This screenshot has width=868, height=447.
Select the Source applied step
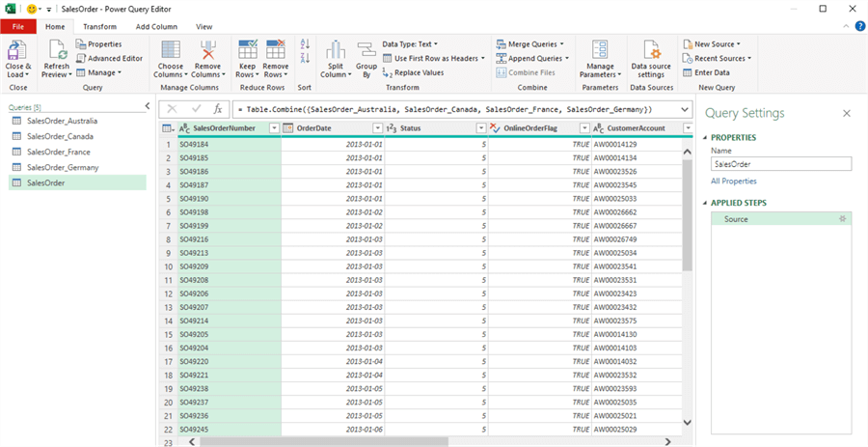tap(781, 219)
